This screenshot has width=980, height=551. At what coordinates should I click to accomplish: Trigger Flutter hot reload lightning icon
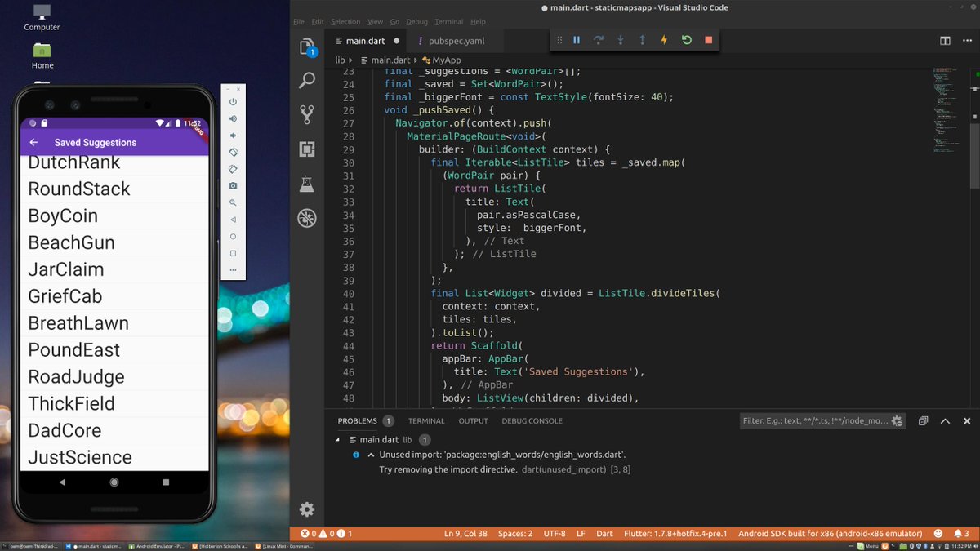click(664, 40)
